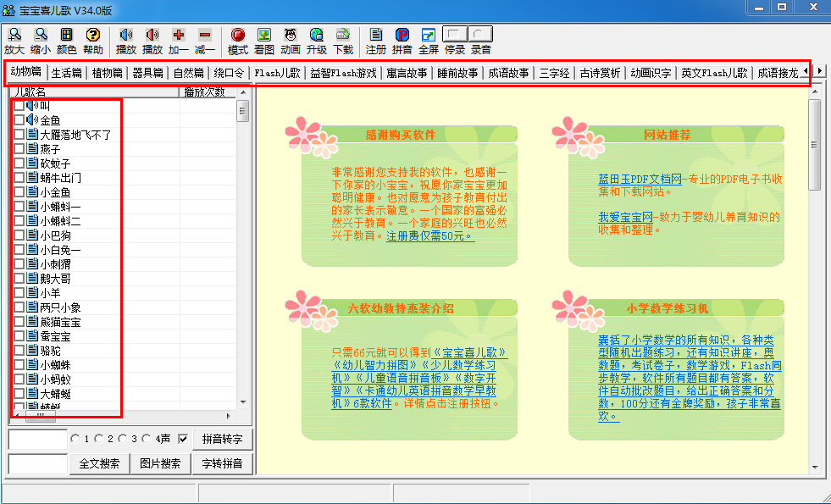Click the song list vertical scrollbar thumb
The image size is (831, 504).
(x=243, y=111)
